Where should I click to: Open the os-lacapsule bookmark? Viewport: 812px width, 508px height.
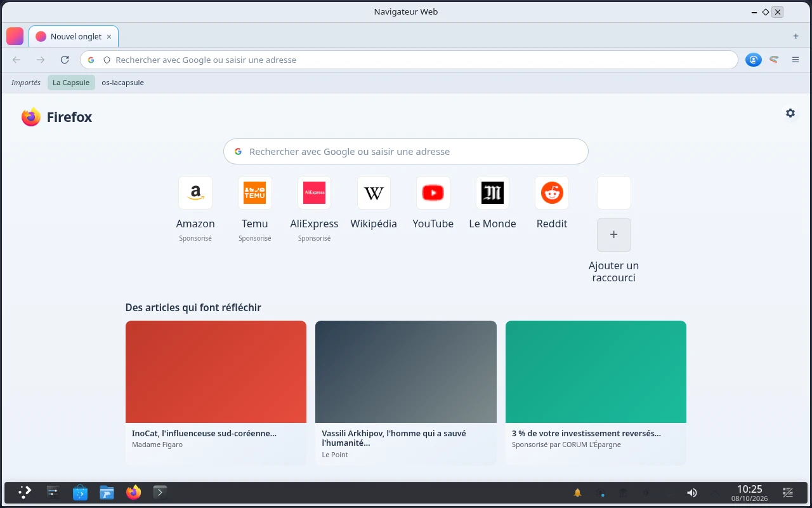click(x=123, y=83)
